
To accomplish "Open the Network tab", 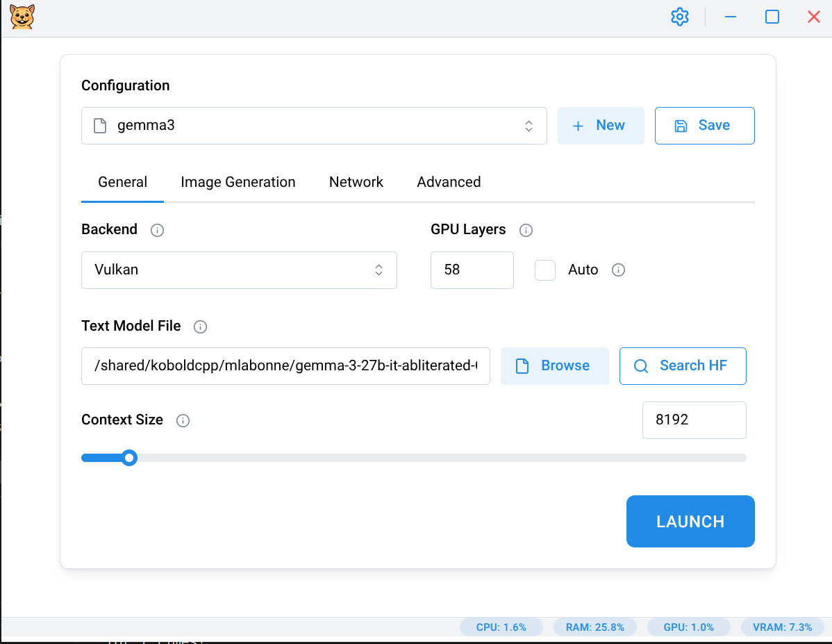I will pos(356,182).
